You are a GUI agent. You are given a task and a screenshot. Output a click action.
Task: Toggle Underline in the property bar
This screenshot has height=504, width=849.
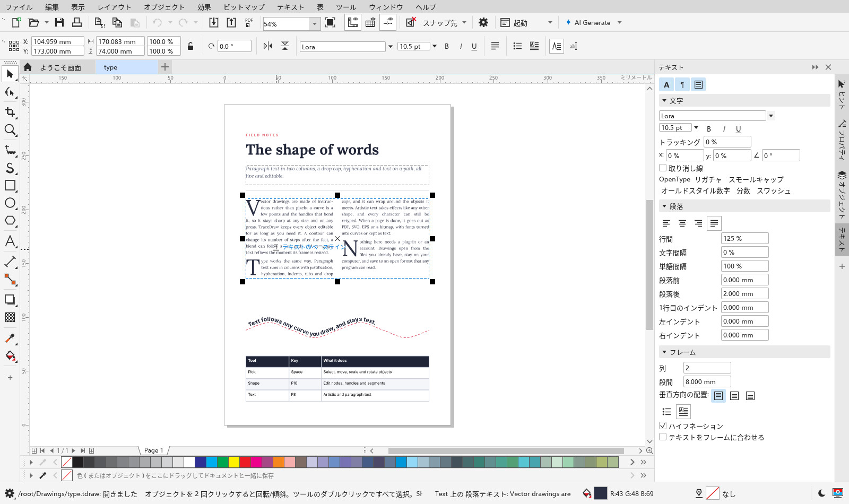[x=474, y=46]
